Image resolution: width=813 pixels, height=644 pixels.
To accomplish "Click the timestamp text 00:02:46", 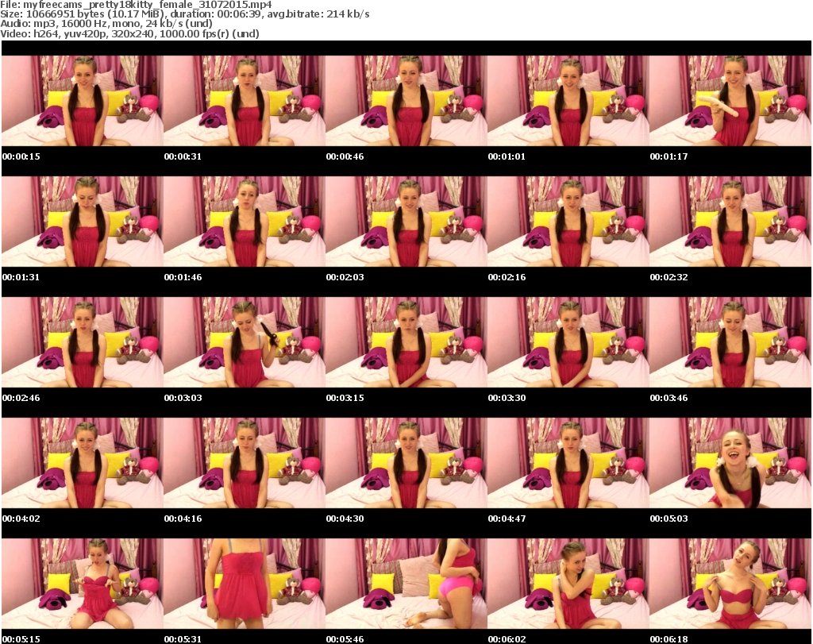I will [21, 398].
